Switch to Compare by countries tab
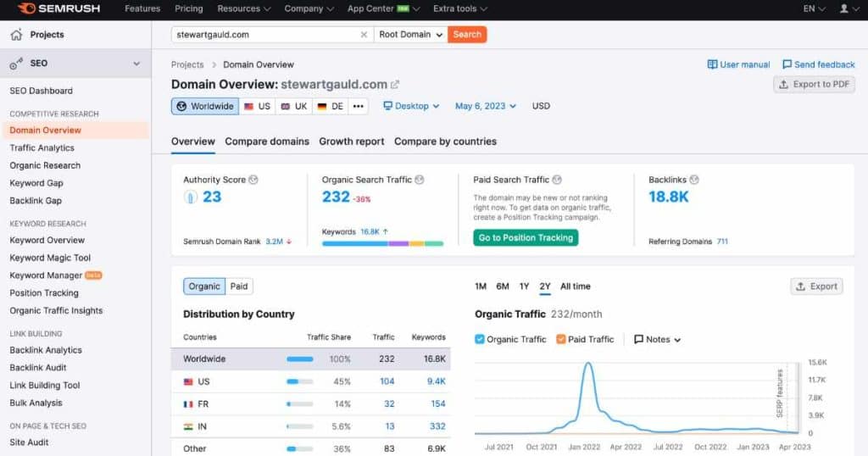 pos(445,142)
